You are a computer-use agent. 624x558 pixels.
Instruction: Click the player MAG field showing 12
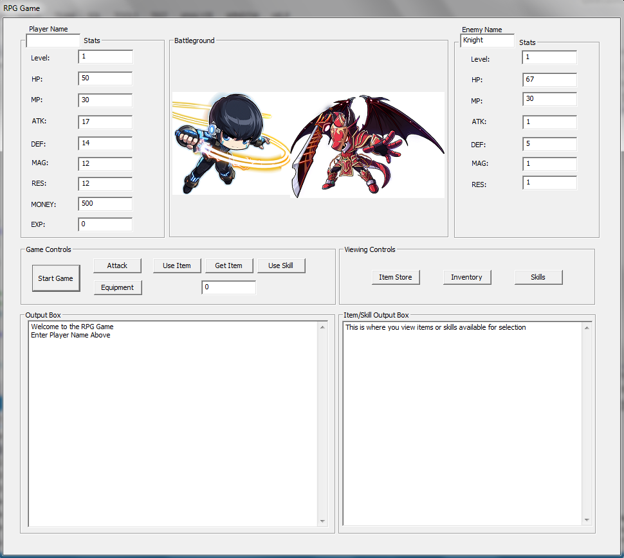pos(105,164)
